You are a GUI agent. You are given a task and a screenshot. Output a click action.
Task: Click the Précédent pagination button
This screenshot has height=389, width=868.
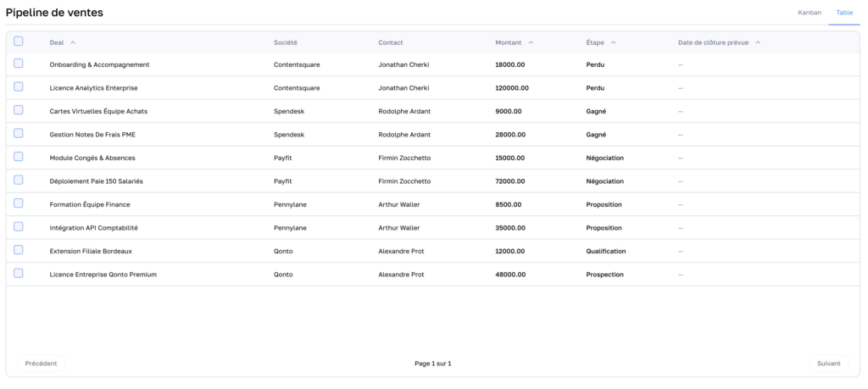[41, 364]
